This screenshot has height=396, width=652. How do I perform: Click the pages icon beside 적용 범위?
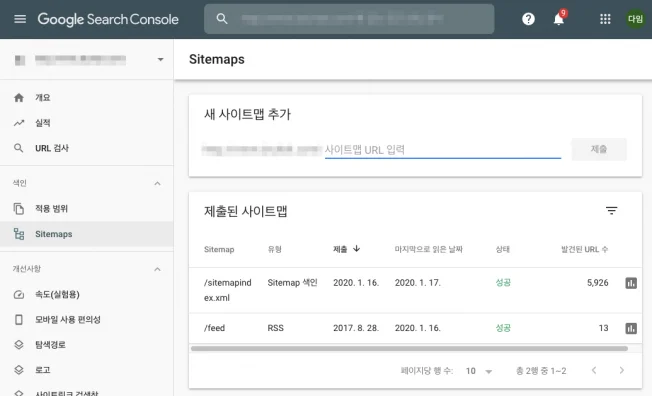tap(19, 208)
